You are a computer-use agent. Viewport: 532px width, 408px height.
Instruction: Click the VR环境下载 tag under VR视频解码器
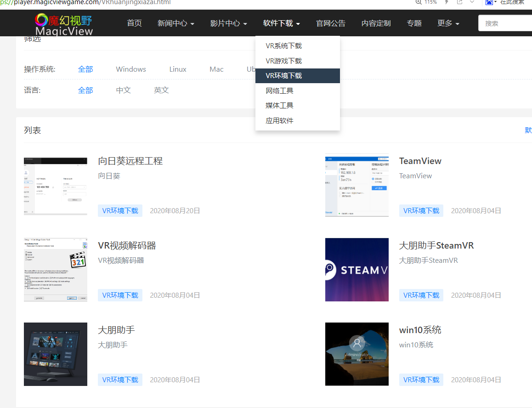pos(120,295)
